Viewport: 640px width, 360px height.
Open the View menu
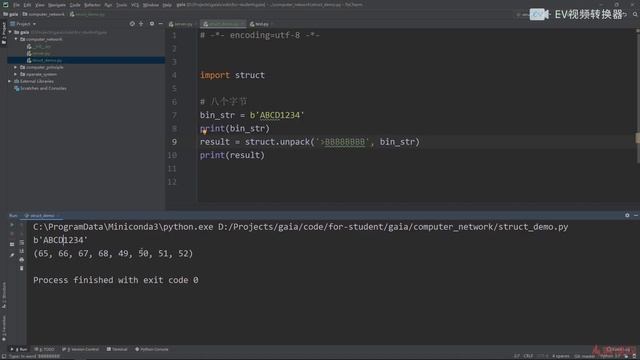tap(40, 5)
